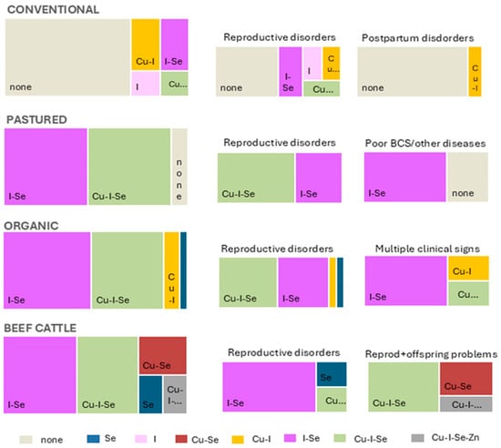This screenshot has width=501, height=448.
Task: Select Cu-I-Se block in ORGANIC main treemap
Action: pyautogui.click(x=128, y=270)
